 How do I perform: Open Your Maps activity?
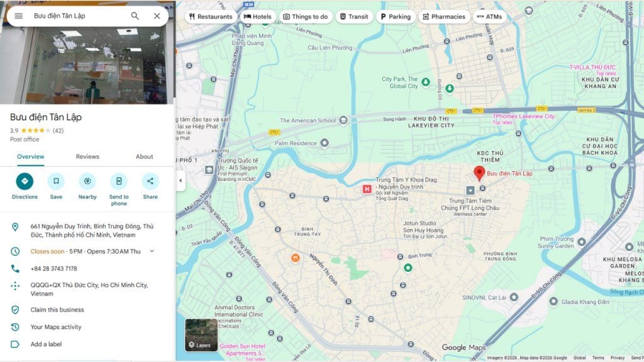tap(56, 327)
